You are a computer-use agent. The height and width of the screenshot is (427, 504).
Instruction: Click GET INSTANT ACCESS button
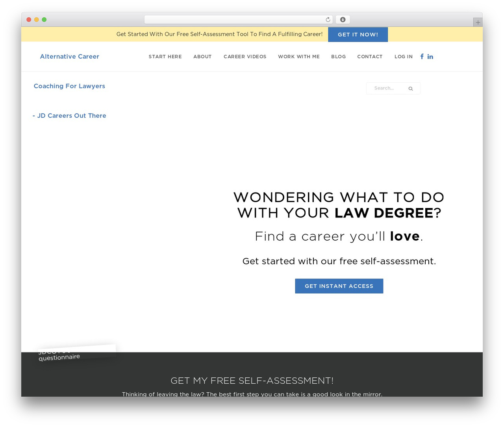click(339, 286)
